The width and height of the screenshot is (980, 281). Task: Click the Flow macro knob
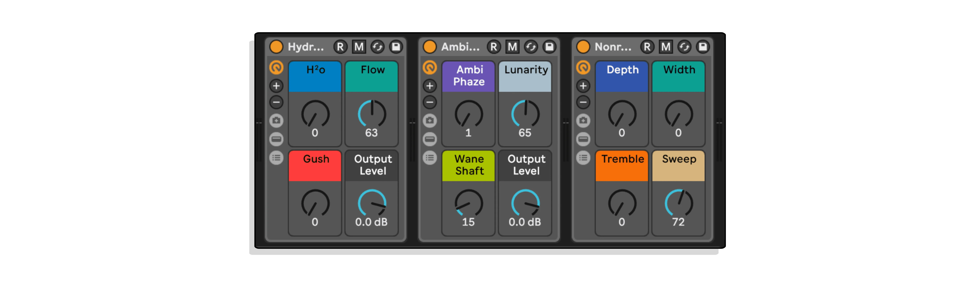click(x=372, y=114)
